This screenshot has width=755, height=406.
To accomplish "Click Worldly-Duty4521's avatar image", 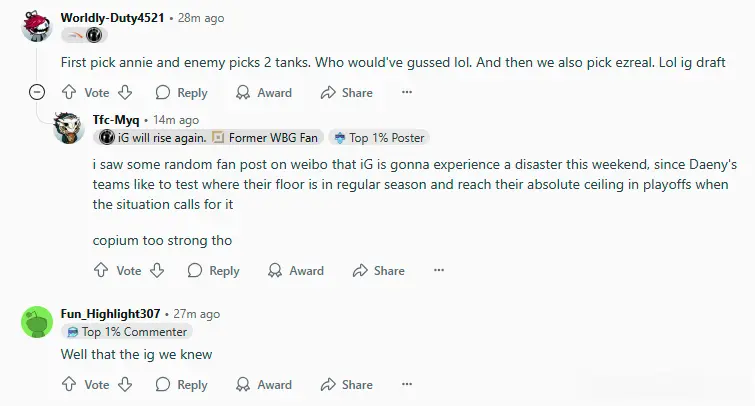I will [x=37, y=26].
